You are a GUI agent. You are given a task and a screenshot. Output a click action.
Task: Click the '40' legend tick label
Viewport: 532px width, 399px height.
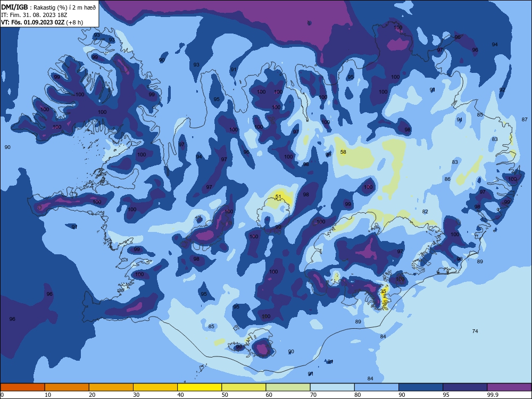(x=181, y=395)
